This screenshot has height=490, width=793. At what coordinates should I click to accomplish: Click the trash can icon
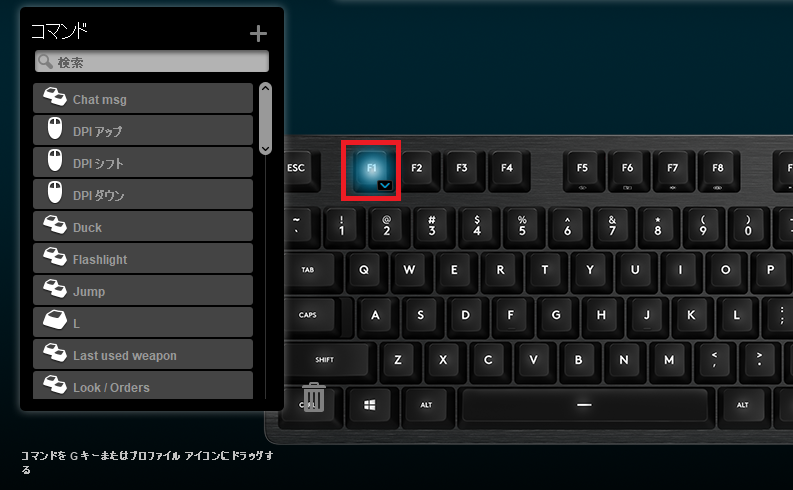tap(314, 397)
